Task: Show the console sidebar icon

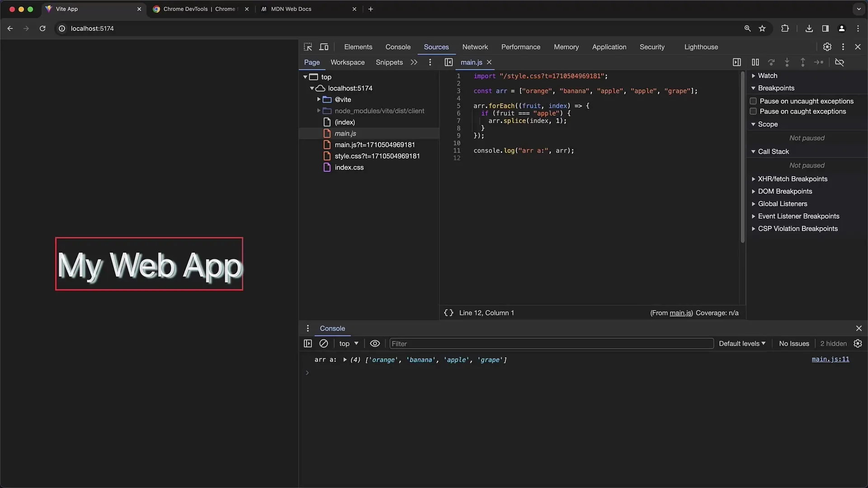Action: coord(308,343)
